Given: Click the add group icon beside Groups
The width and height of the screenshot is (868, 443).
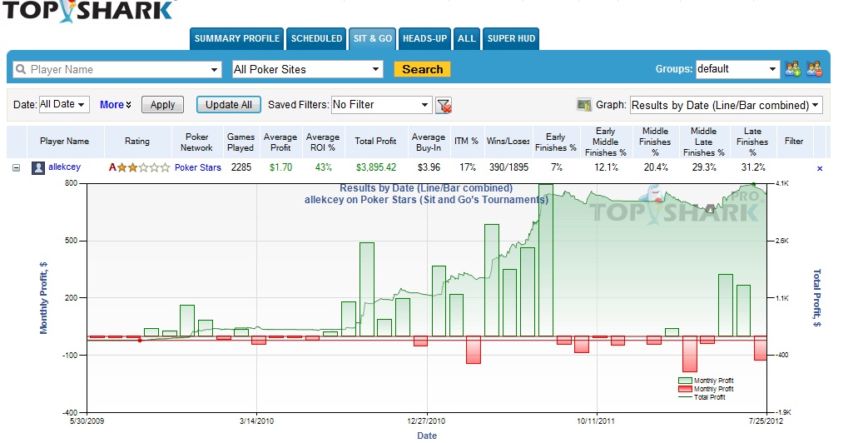Looking at the screenshot, I should tap(792, 69).
